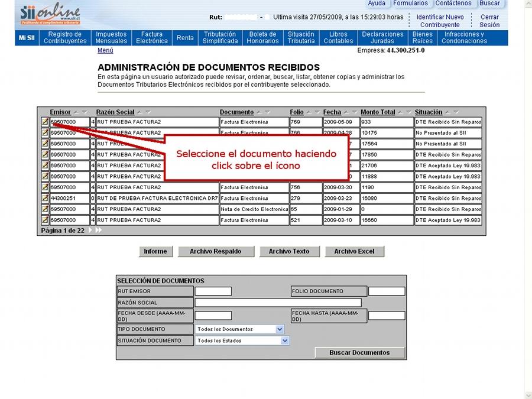Click the Fecha Hasta date field
Viewport: 532px width, 399px height.
tap(387, 316)
